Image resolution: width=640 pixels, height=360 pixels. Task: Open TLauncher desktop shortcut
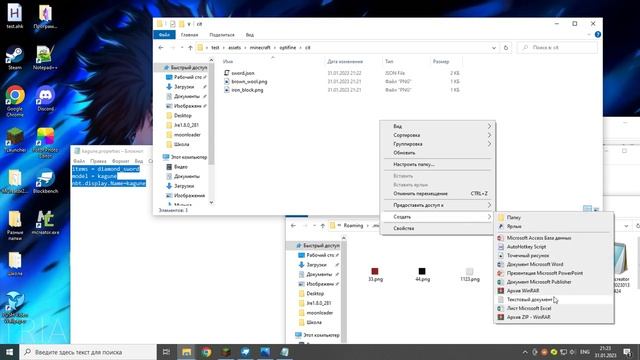coord(15,140)
